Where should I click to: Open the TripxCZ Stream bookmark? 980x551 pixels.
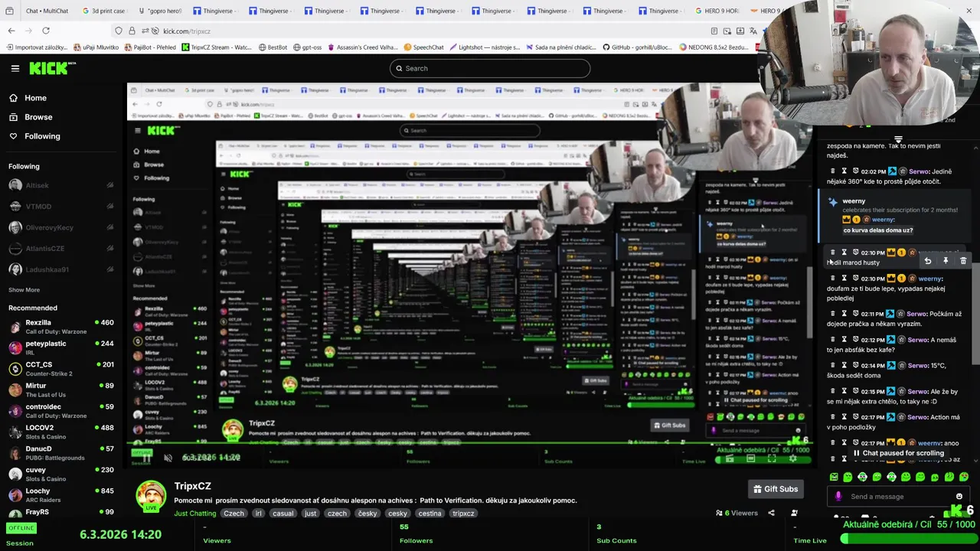click(x=216, y=47)
